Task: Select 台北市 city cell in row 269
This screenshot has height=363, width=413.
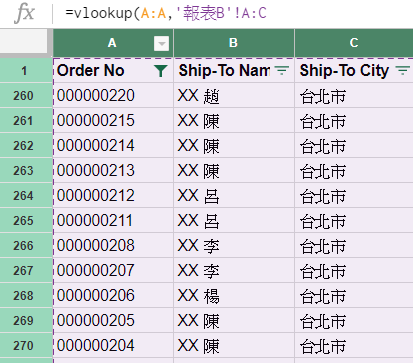Action: (354, 320)
